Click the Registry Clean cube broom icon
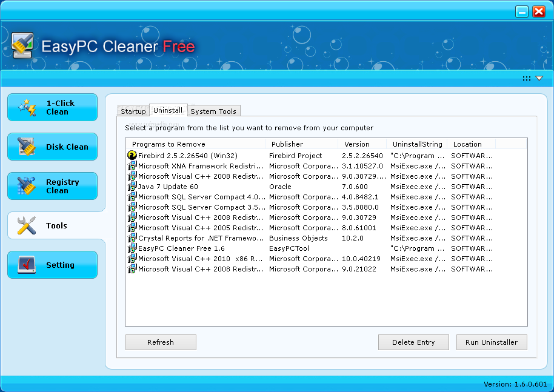Image resolution: width=554 pixels, height=392 pixels. point(27,186)
